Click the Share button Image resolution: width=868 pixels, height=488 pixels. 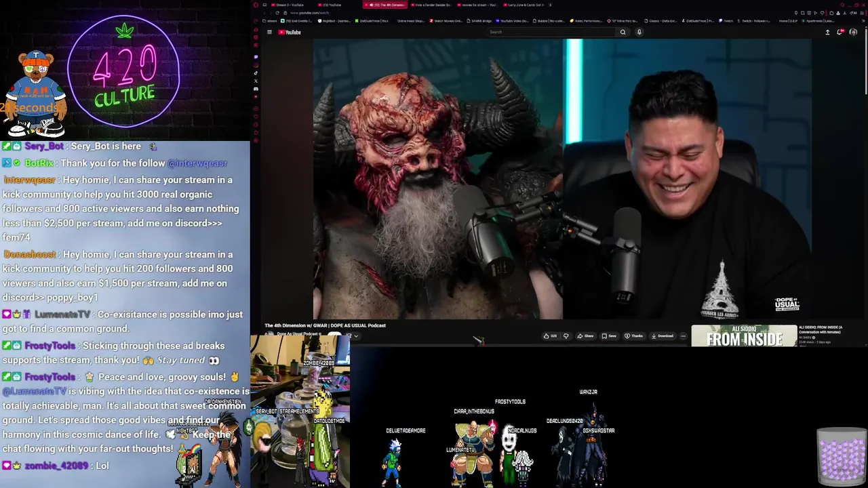coord(585,336)
